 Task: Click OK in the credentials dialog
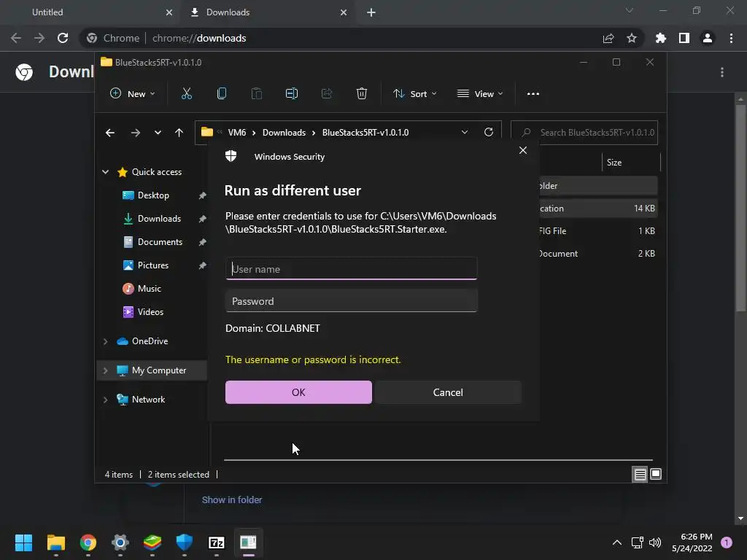pos(298,392)
